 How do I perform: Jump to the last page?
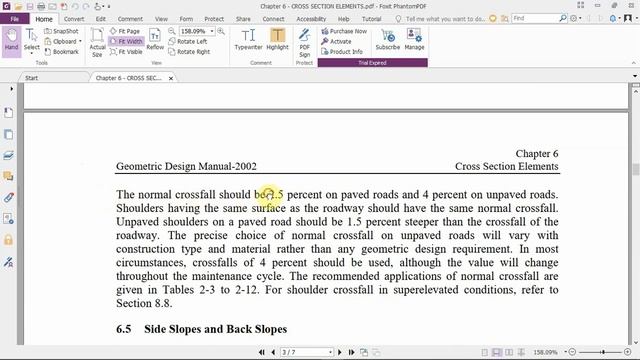(x=351, y=352)
